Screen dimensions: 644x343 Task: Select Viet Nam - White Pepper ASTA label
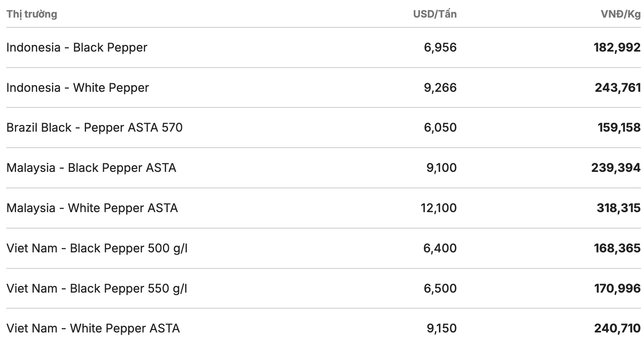(x=93, y=328)
